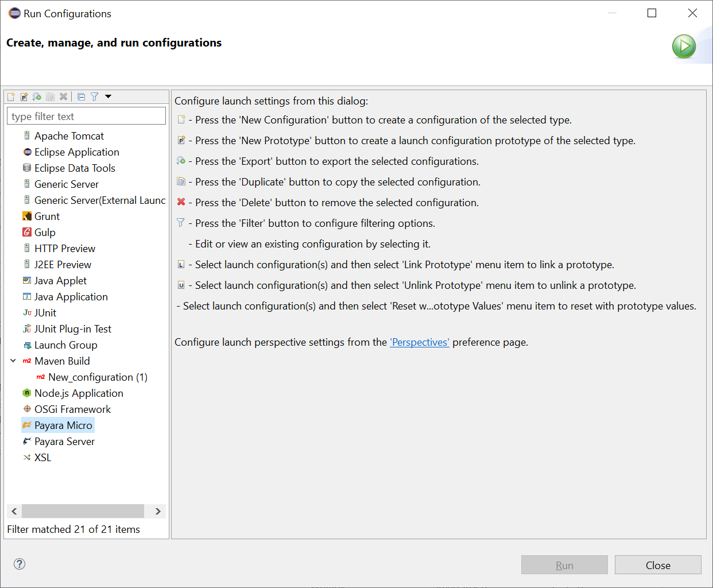The height and width of the screenshot is (588, 713).
Task: Open the 'Perspectives' preference page link
Action: tap(420, 342)
